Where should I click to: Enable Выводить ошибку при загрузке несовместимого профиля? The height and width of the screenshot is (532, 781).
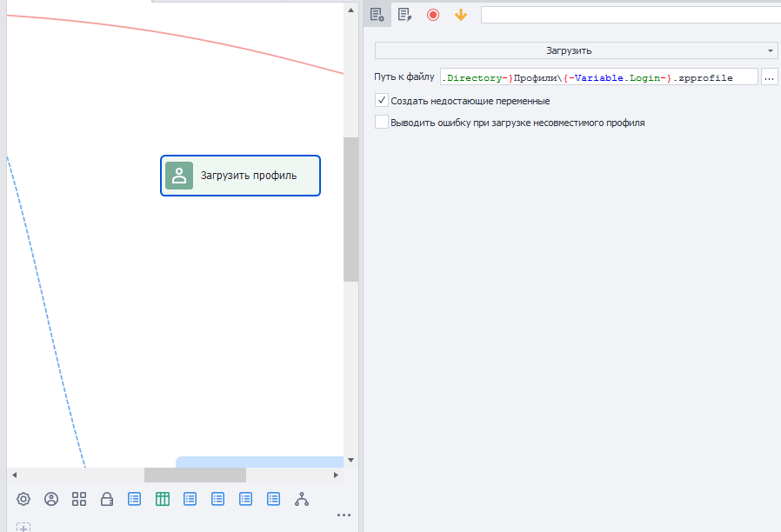coord(382,122)
